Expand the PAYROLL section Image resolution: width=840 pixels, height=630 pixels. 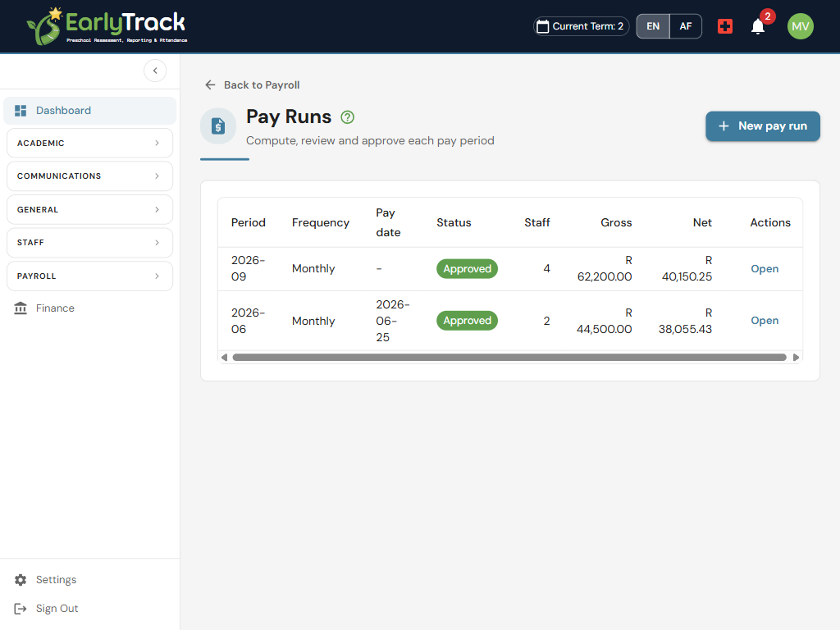(90, 276)
